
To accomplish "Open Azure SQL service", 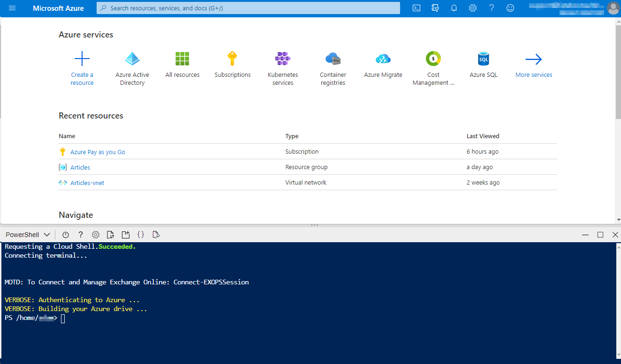I will pos(484,59).
